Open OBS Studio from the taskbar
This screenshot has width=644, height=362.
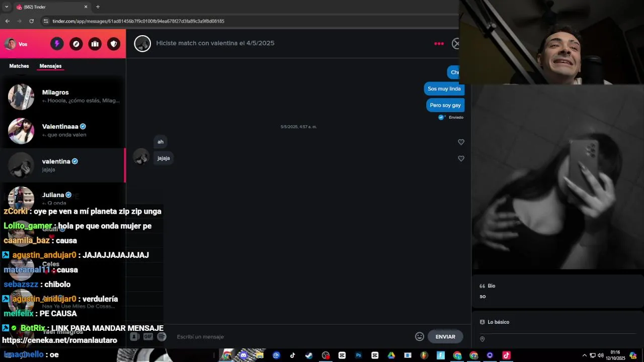click(326, 355)
